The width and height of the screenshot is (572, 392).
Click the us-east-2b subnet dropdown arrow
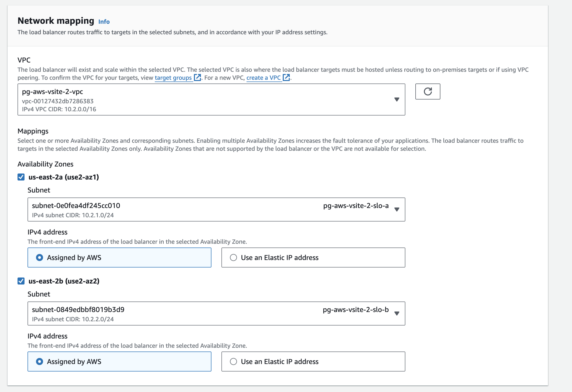[x=397, y=314]
